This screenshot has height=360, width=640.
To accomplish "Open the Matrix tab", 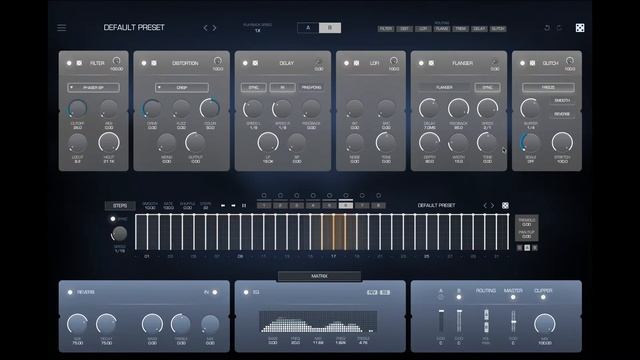I will pos(319,276).
